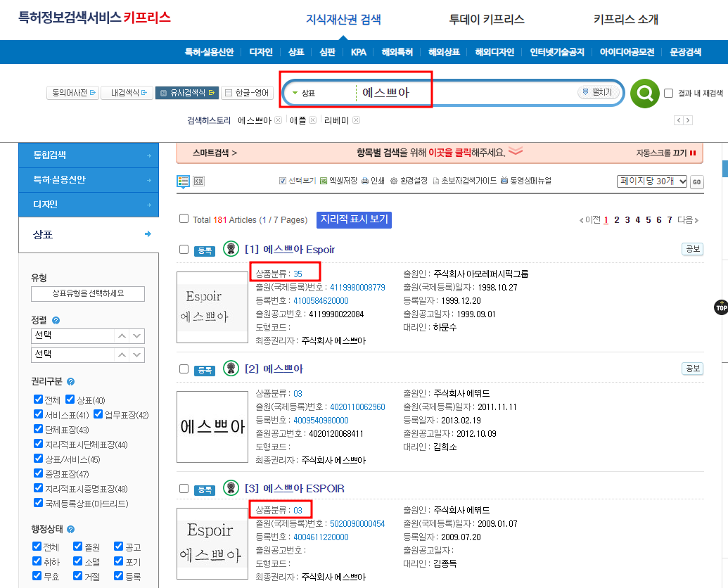This screenshot has height=588, width=728.
Task: Open 페이지당 30개 dropdown
Action: click(652, 181)
